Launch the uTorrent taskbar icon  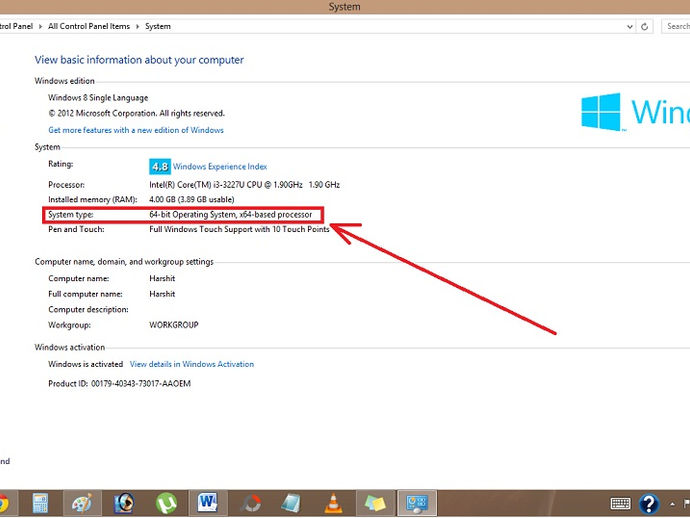tap(166, 503)
